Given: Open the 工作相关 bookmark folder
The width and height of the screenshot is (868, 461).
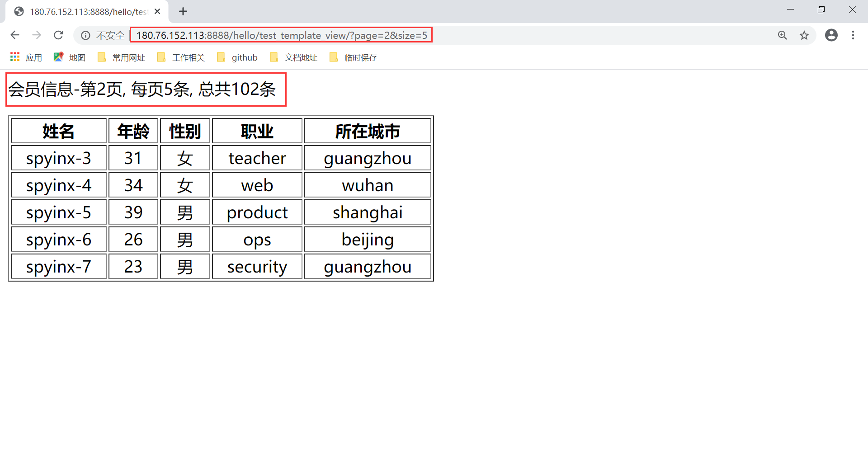Looking at the screenshot, I should tap(181, 57).
